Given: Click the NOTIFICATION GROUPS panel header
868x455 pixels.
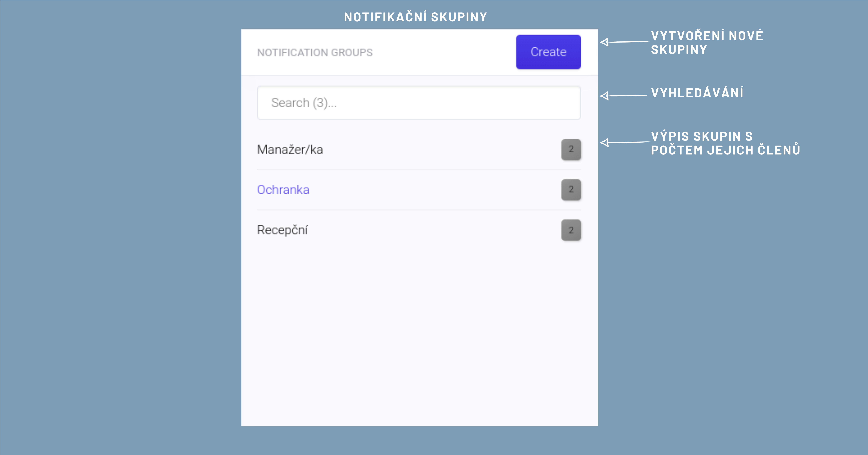Looking at the screenshot, I should (x=315, y=53).
